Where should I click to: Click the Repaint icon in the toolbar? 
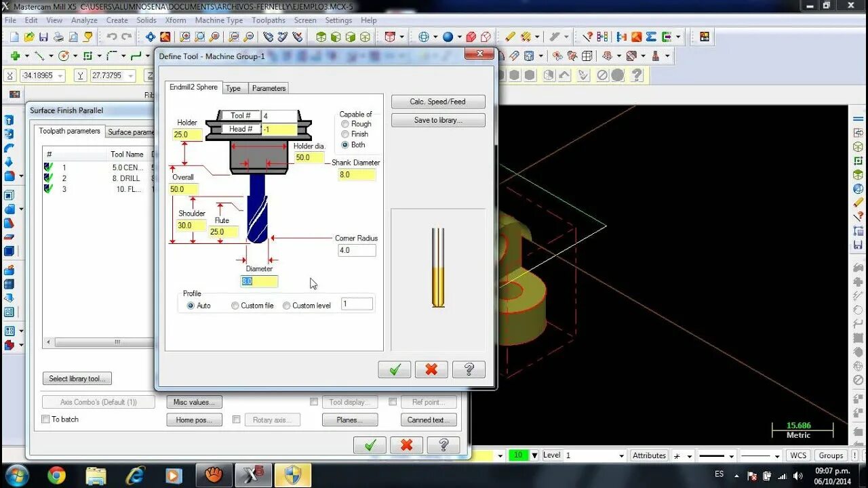(x=165, y=37)
